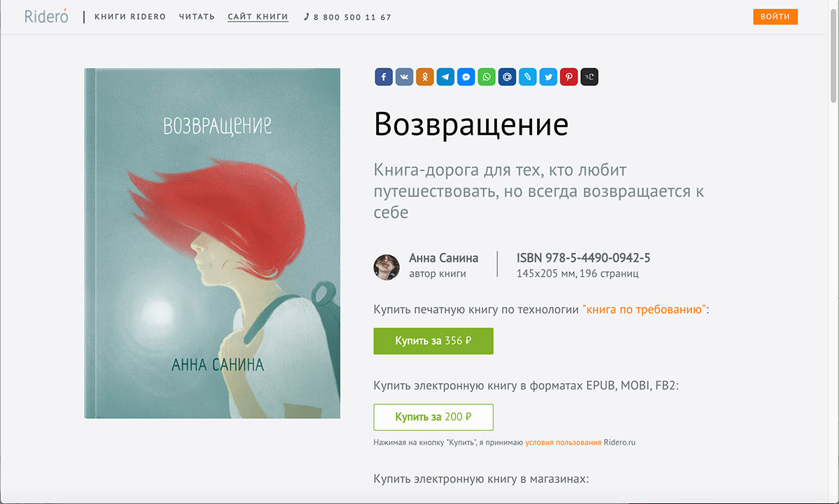Share the book through Telegram

(445, 77)
